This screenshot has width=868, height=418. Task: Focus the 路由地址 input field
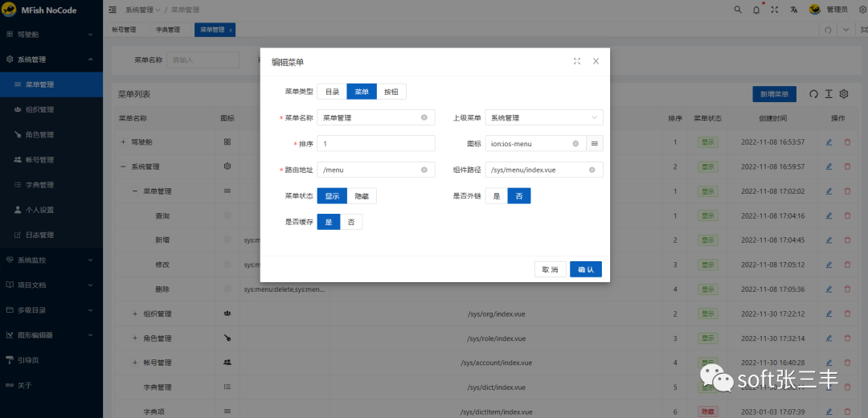[376, 170]
